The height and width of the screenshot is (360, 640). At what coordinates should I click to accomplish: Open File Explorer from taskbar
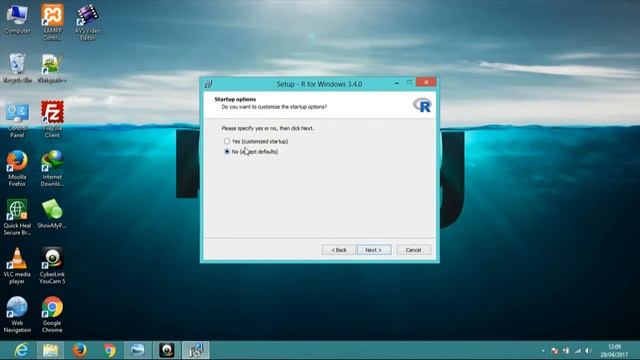51,350
